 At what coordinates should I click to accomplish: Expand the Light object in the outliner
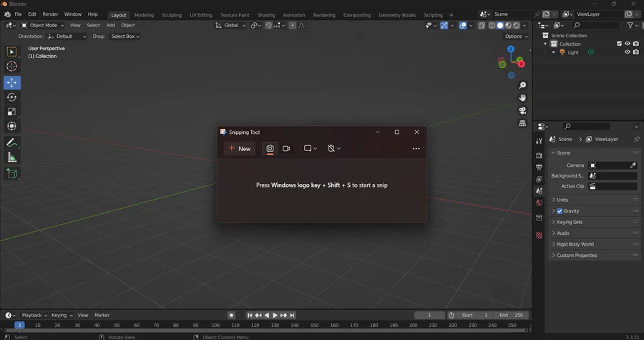pyautogui.click(x=554, y=52)
